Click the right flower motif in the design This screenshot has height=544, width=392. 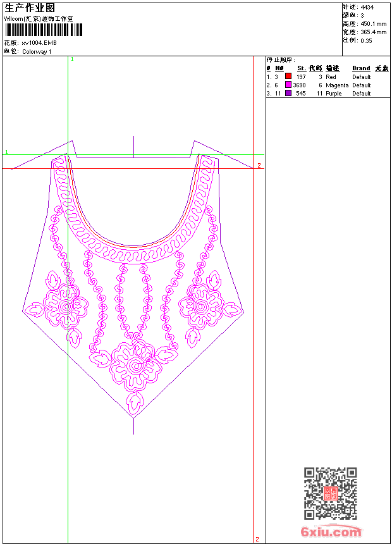coord(201,307)
